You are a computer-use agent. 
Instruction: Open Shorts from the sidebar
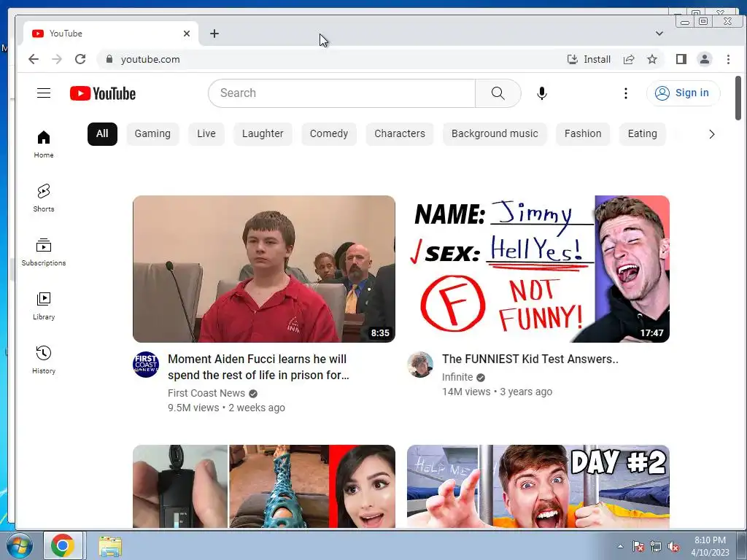pos(43,198)
